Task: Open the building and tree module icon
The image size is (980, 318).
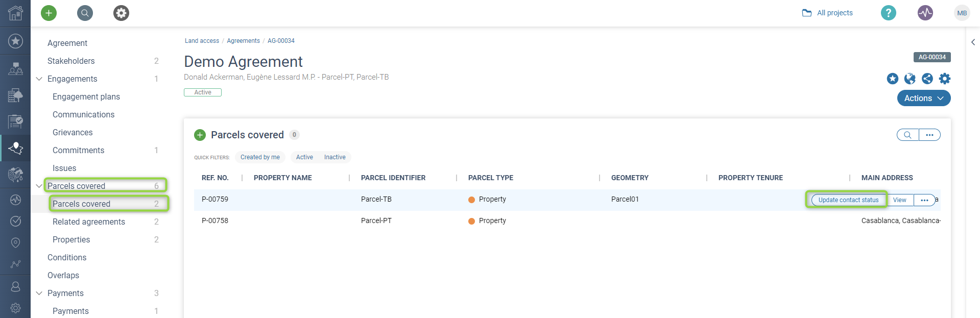Action: 15,95
